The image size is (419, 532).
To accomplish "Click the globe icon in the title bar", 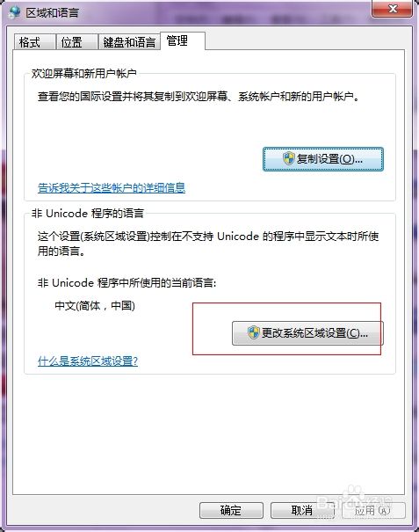I will point(15,12).
